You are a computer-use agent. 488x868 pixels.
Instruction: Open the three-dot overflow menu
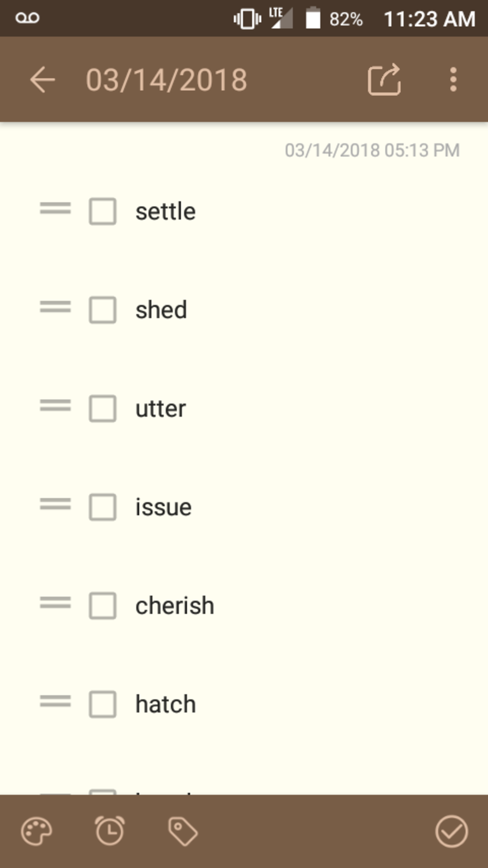454,79
